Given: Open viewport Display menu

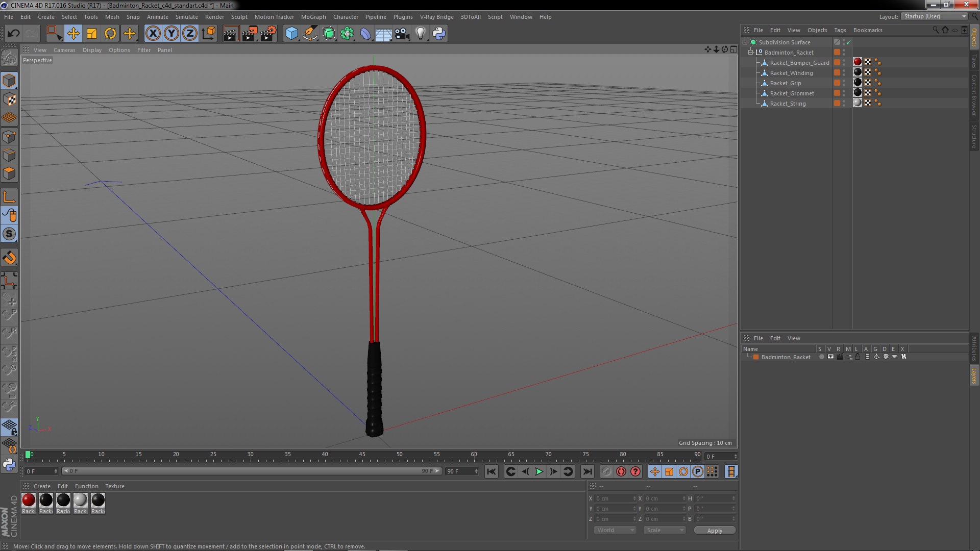Looking at the screenshot, I should tap(92, 50).
